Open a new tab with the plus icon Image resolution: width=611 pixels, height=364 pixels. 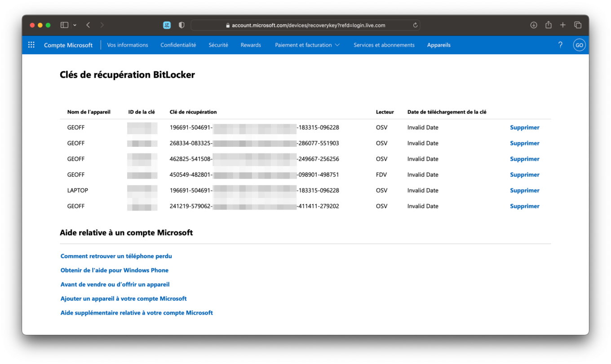(x=562, y=25)
